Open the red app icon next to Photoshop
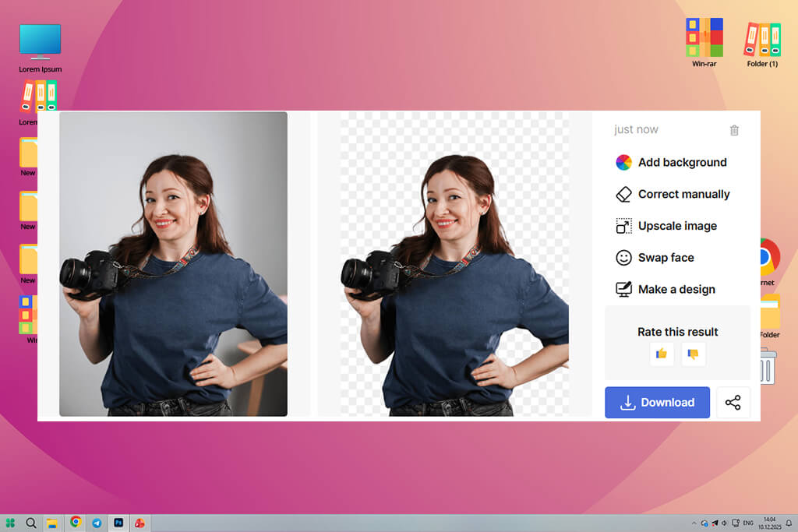 click(139, 523)
